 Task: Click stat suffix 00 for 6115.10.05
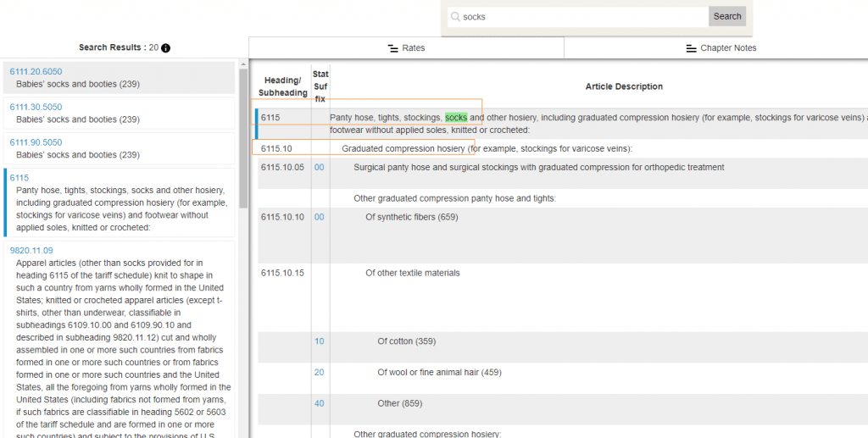click(320, 167)
